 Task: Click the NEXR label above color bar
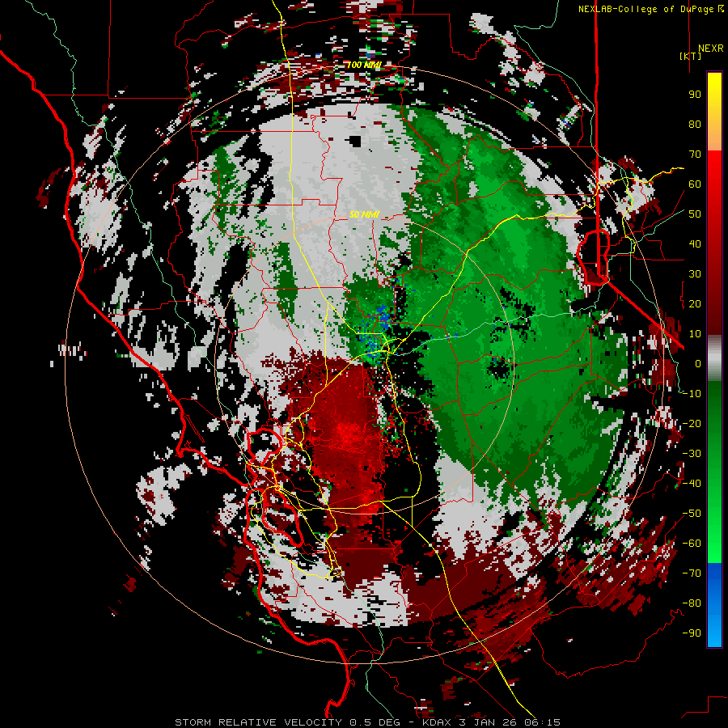[710, 49]
